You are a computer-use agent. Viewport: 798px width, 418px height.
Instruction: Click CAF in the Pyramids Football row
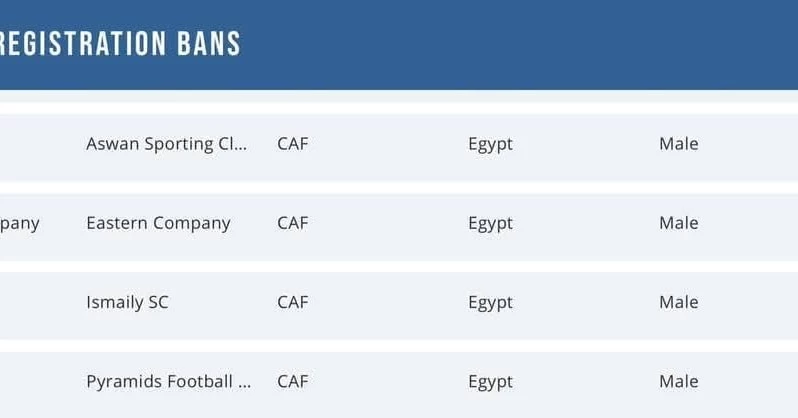(293, 381)
